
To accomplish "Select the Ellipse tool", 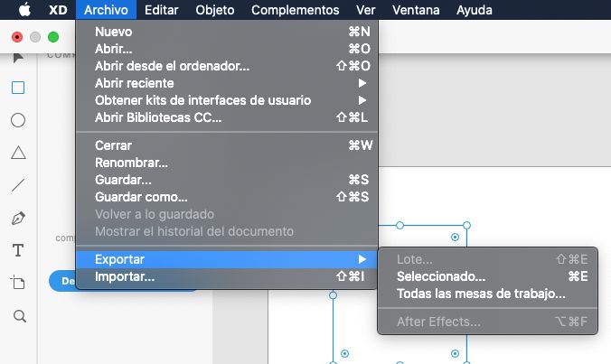I will (x=18, y=120).
